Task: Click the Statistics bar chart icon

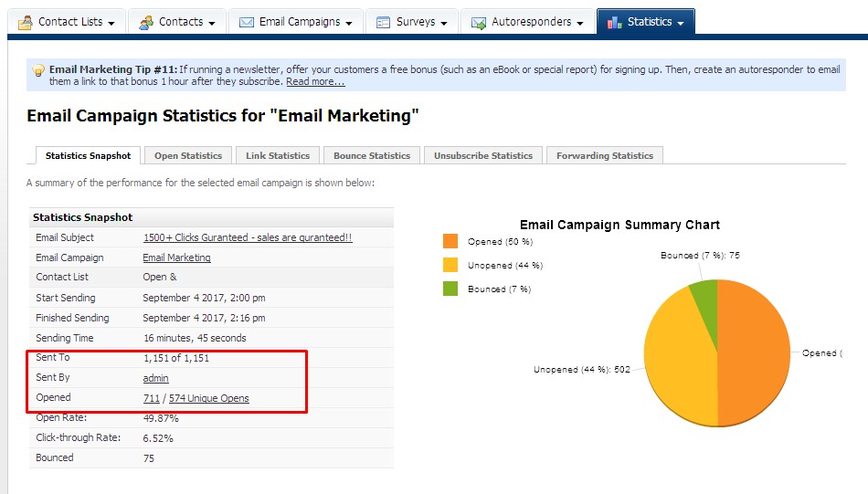Action: coord(614,22)
